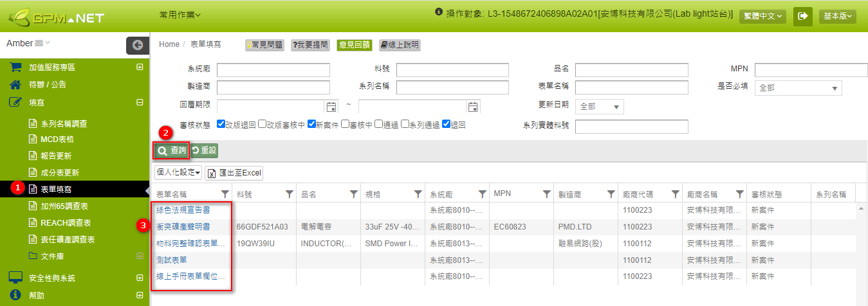Open the 綠色法規宣告書 form link
The image size is (868, 306).
coord(183,210)
